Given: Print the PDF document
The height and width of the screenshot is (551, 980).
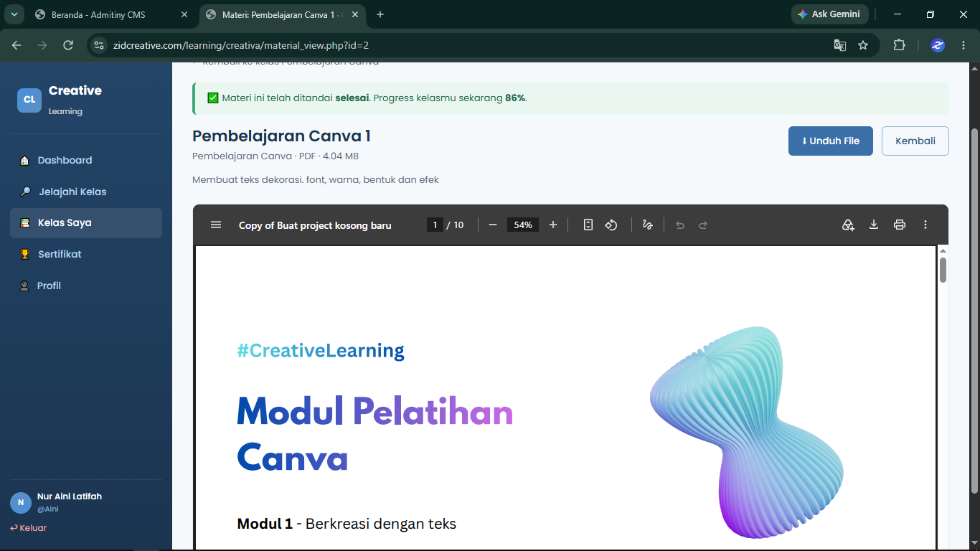Looking at the screenshot, I should pos(900,225).
